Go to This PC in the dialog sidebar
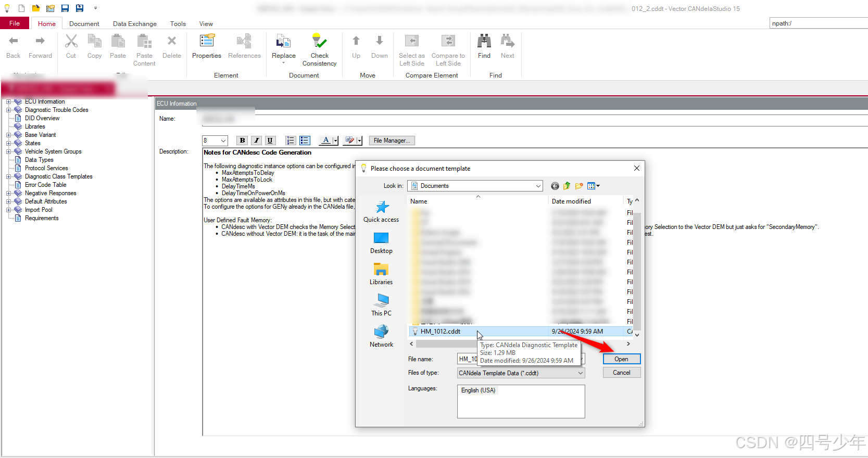This screenshot has width=868, height=458. [381, 305]
